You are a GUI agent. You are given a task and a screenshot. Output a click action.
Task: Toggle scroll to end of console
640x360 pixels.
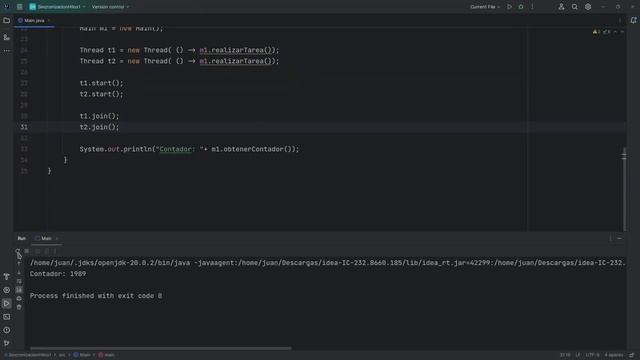(19, 290)
